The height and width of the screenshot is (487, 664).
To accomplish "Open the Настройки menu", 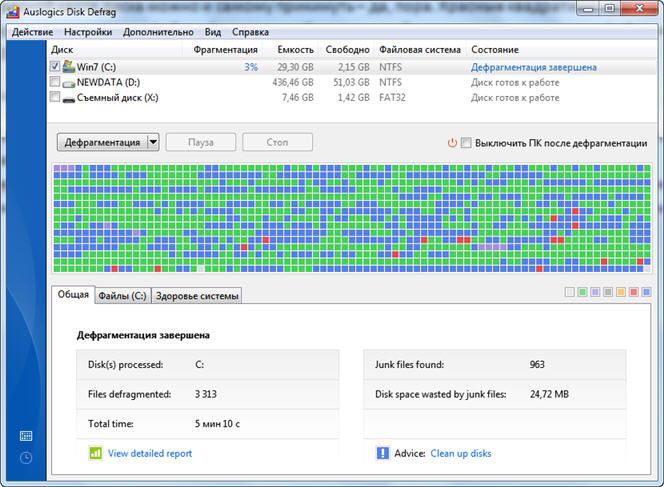I will 88,32.
